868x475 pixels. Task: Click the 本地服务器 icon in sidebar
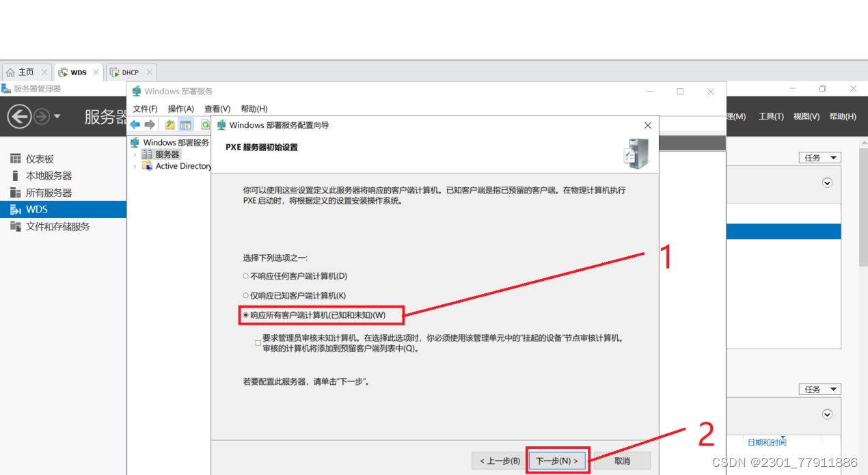click(15, 176)
